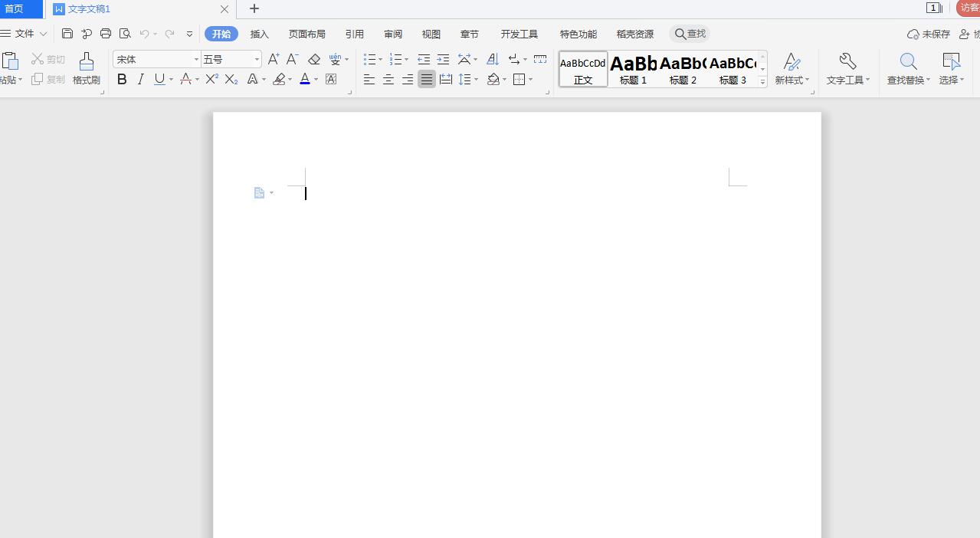Click the Subscript X₂ icon

[231, 79]
